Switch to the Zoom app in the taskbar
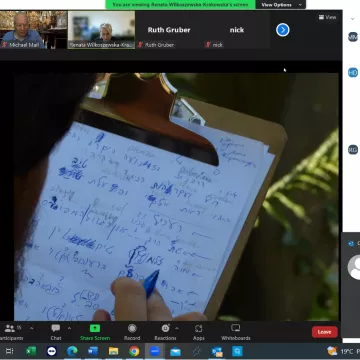 tap(155, 351)
